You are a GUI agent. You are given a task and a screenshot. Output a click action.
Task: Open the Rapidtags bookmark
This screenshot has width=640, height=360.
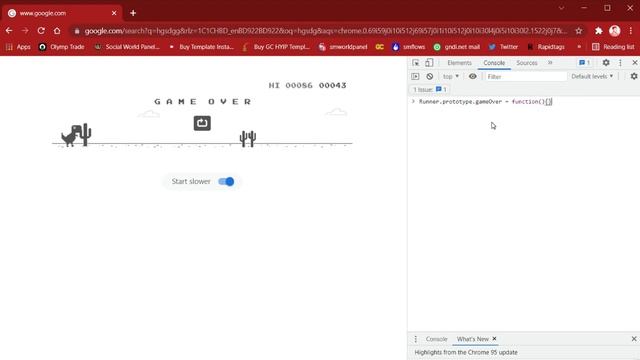pyautogui.click(x=547, y=47)
